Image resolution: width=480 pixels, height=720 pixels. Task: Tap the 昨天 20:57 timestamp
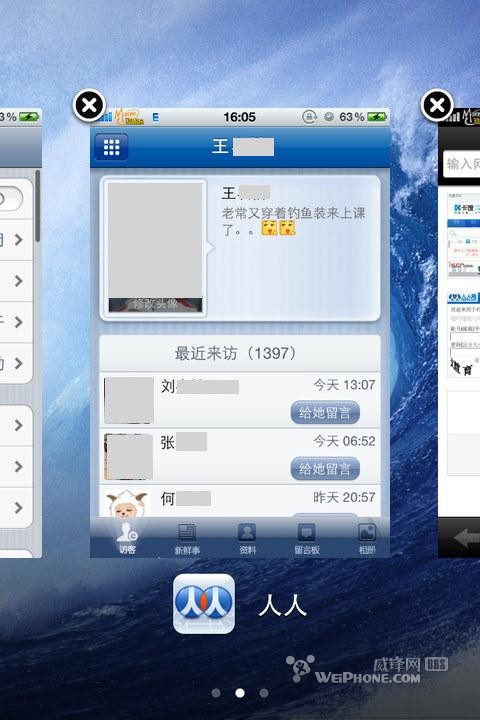tap(344, 497)
